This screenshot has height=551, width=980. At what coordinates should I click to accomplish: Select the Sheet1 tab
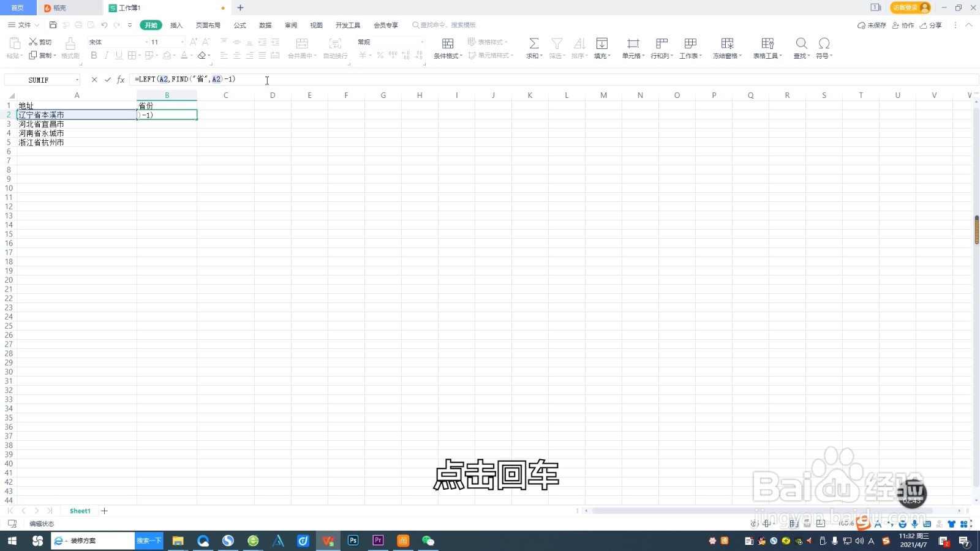pyautogui.click(x=80, y=511)
